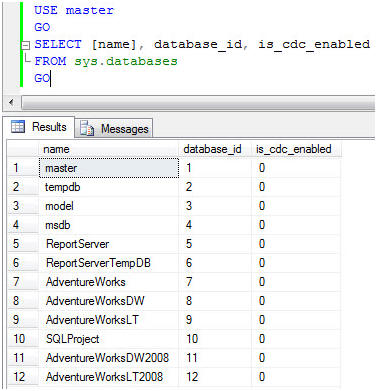
Task: Click 'USE master' line in editor
Action: click(74, 10)
